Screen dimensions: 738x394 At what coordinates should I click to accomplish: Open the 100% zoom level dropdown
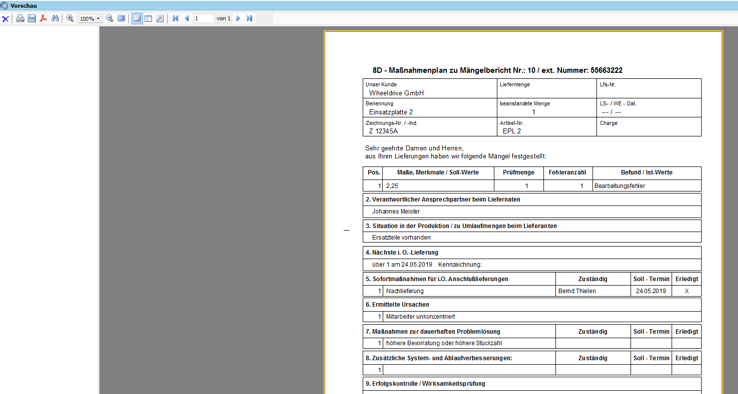[90, 19]
